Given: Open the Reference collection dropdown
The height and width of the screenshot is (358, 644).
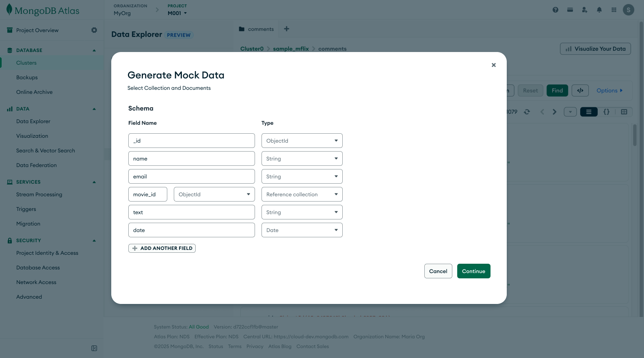Looking at the screenshot, I should [302, 194].
